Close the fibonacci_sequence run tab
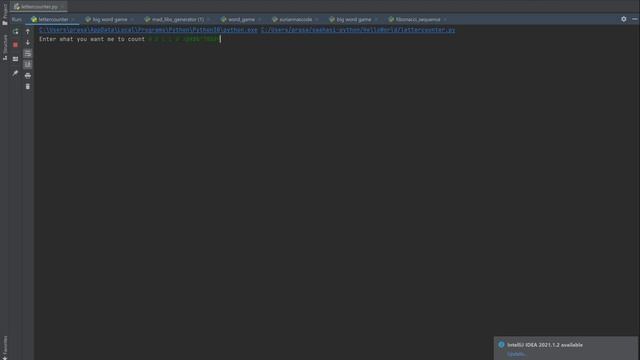Screen dimensions: 640x360 coord(445,20)
